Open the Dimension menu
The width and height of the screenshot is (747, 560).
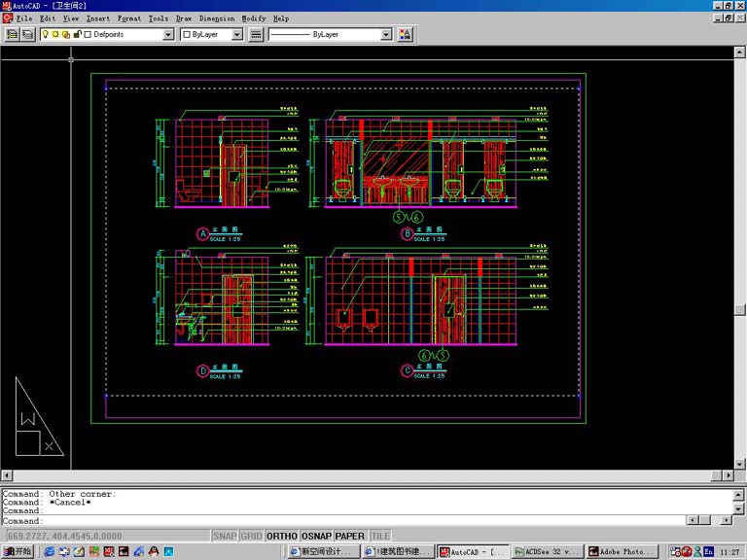217,18
